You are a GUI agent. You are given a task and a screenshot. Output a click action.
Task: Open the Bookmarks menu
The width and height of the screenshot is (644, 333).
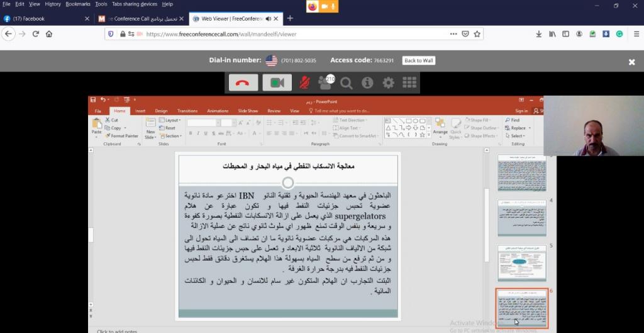(78, 4)
